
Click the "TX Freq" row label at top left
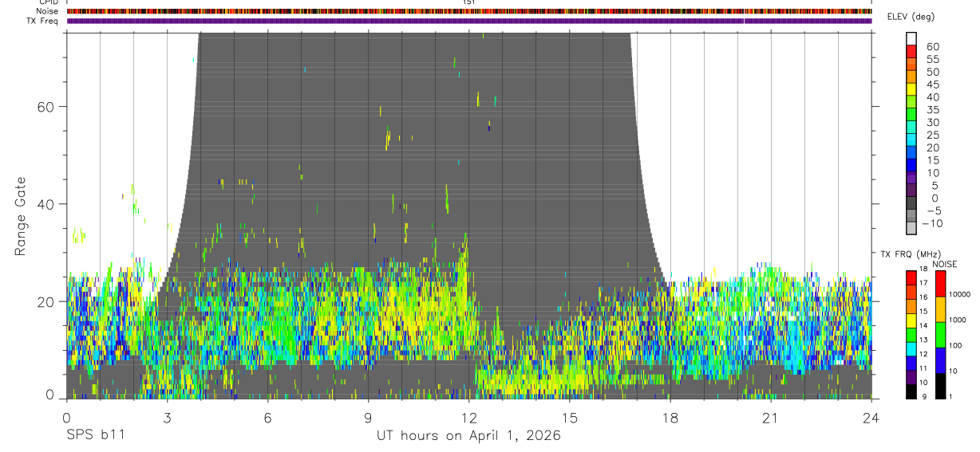point(43,21)
